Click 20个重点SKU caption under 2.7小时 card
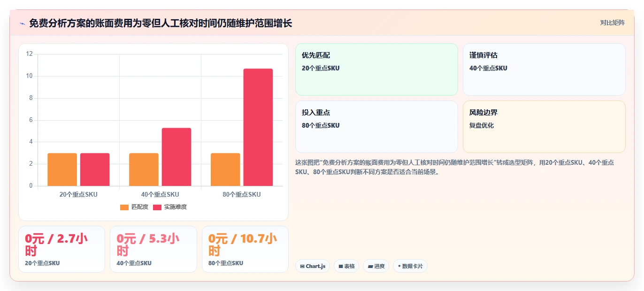This screenshot has width=644, height=291. click(x=42, y=263)
